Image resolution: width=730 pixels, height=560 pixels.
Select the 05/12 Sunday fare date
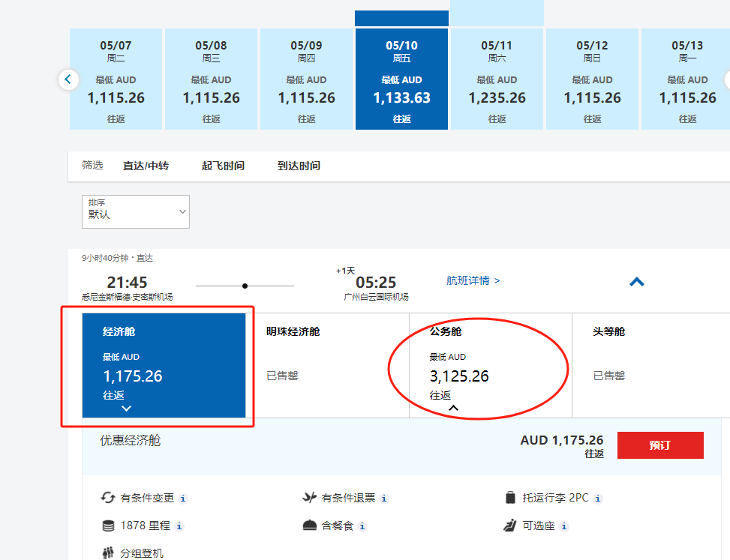click(x=592, y=79)
